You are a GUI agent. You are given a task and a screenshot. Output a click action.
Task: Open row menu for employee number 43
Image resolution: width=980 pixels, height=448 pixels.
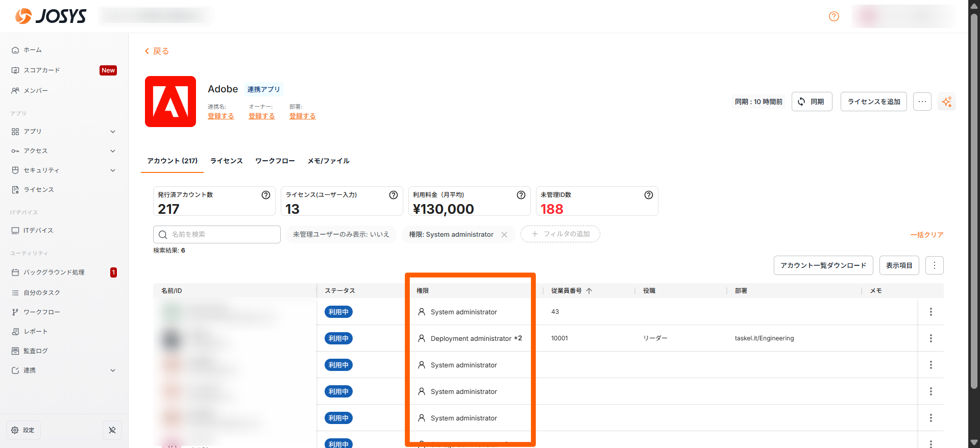point(930,312)
